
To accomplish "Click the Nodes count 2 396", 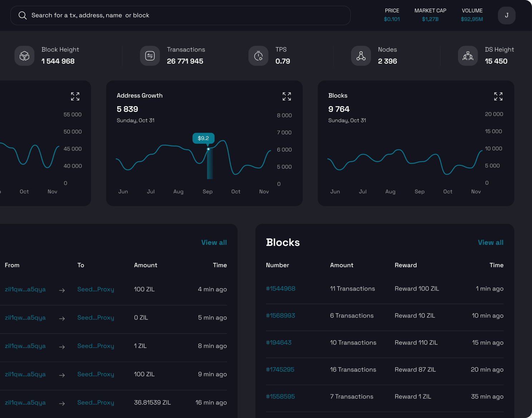I will 388,61.
